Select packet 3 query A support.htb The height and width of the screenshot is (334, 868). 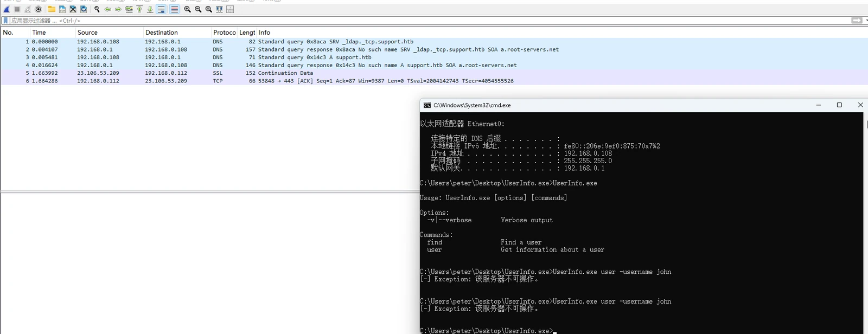tap(434, 57)
